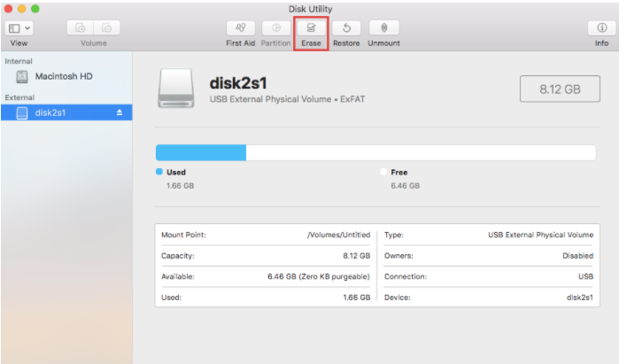Click the blue Used portion of usage bar

[201, 152]
